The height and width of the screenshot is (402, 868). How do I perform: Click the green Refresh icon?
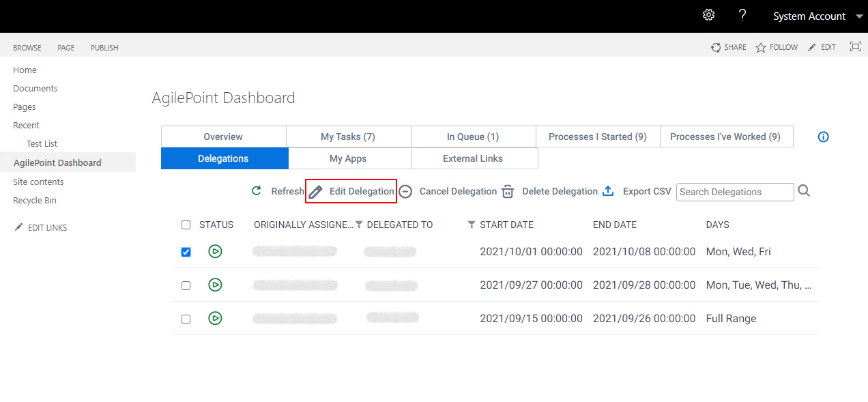[257, 191]
